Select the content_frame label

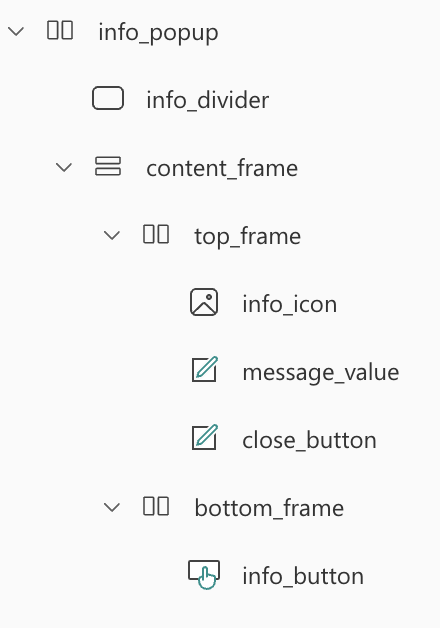(x=222, y=168)
